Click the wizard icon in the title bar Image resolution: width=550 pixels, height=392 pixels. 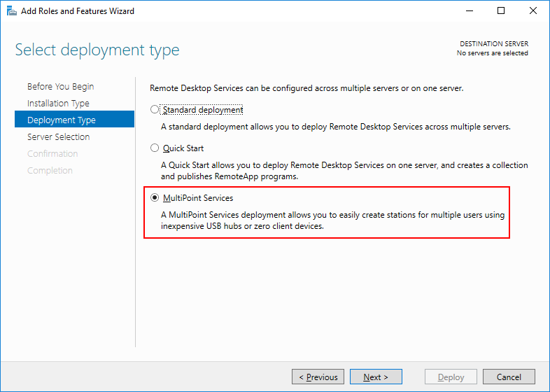coord(12,11)
